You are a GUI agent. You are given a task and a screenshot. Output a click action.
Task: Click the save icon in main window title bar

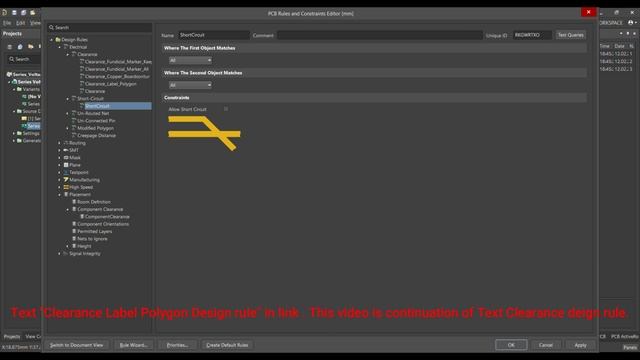click(x=14, y=13)
